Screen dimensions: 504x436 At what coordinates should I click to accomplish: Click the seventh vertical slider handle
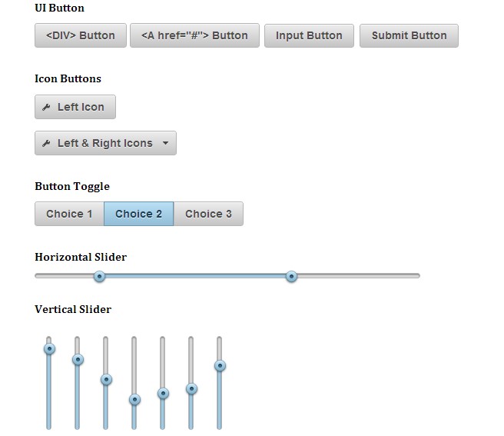(220, 365)
